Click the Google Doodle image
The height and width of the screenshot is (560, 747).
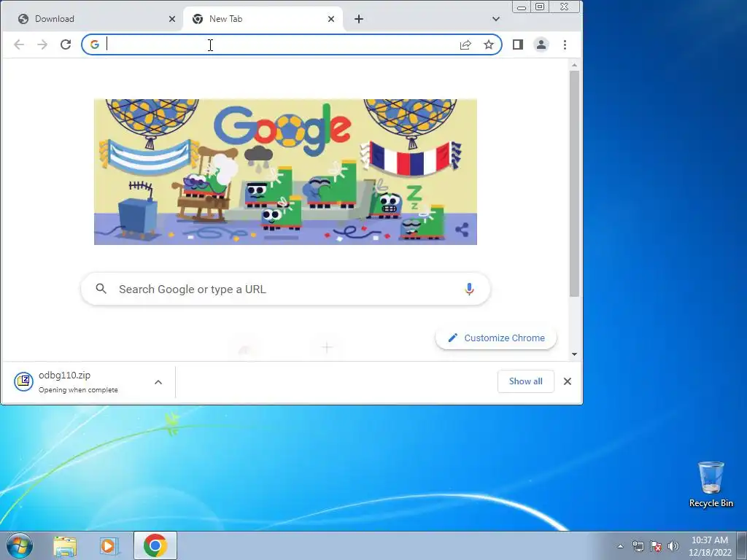(x=285, y=172)
